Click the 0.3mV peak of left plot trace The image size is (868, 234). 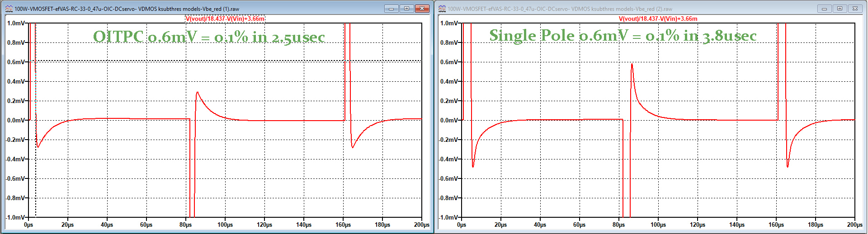[197, 93]
